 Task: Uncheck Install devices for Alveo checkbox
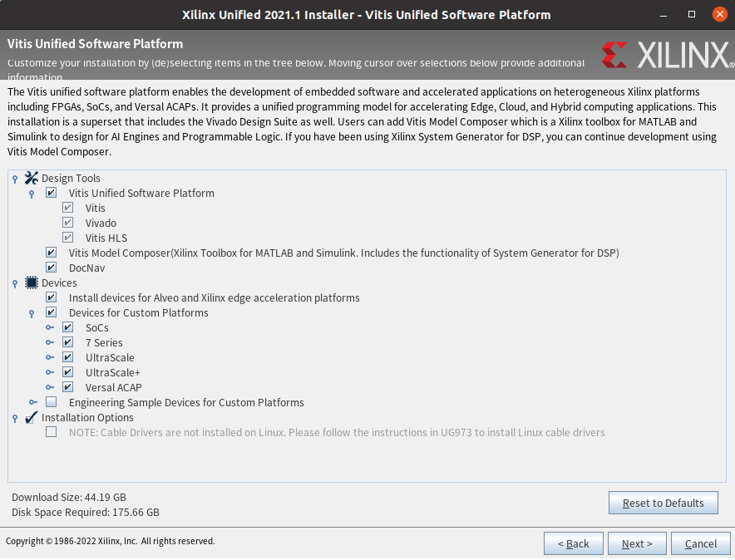51,297
